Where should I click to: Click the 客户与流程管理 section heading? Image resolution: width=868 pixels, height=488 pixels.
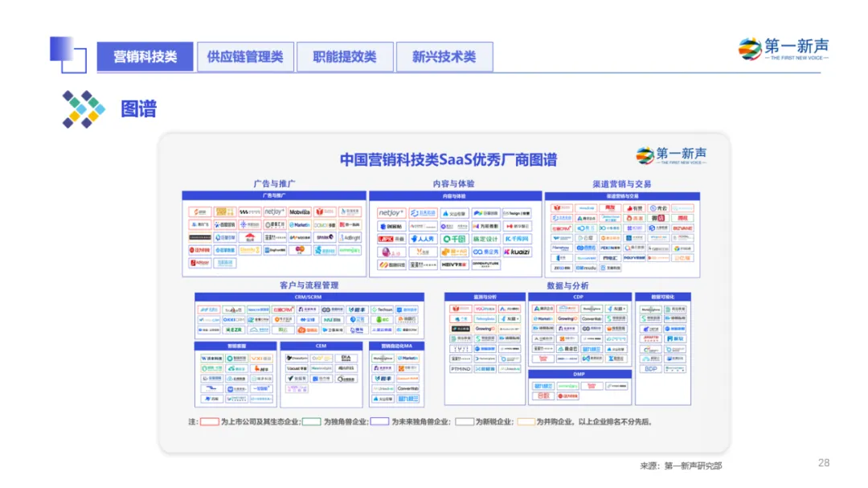point(309,285)
